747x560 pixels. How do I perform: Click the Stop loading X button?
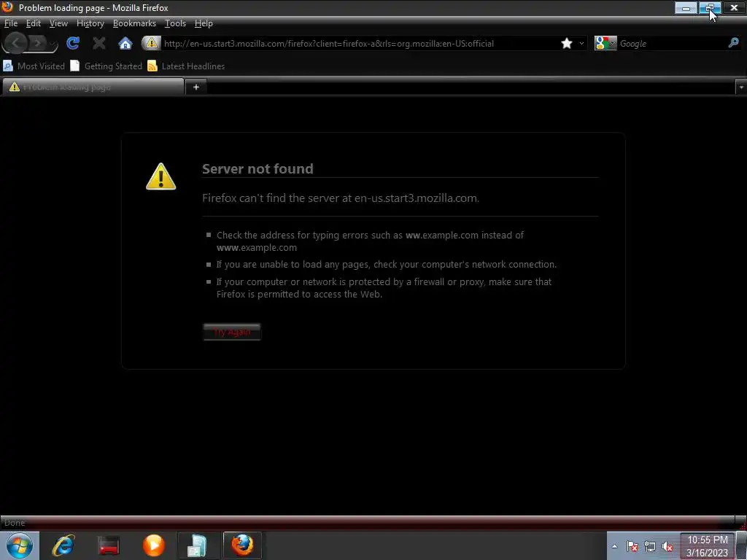[x=98, y=43]
